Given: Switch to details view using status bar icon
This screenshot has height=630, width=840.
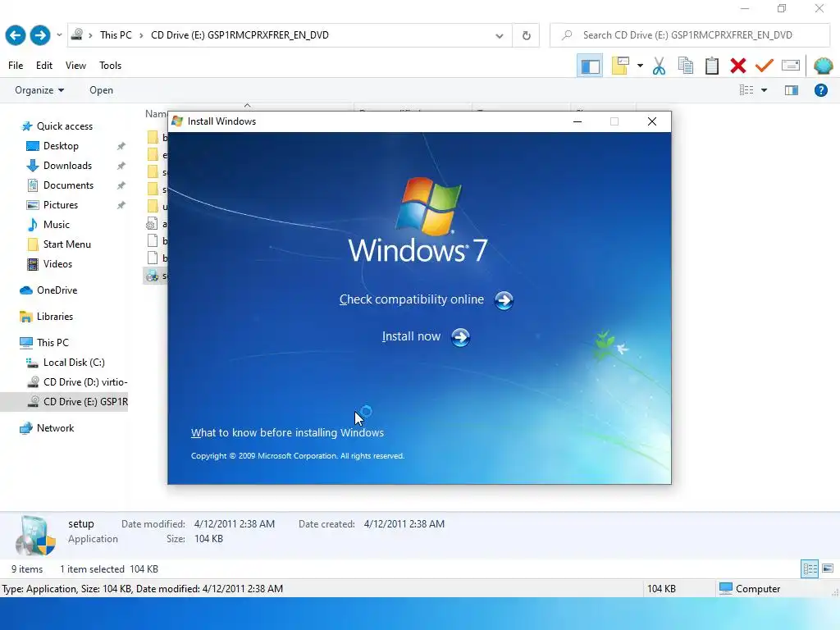Looking at the screenshot, I should 810,569.
